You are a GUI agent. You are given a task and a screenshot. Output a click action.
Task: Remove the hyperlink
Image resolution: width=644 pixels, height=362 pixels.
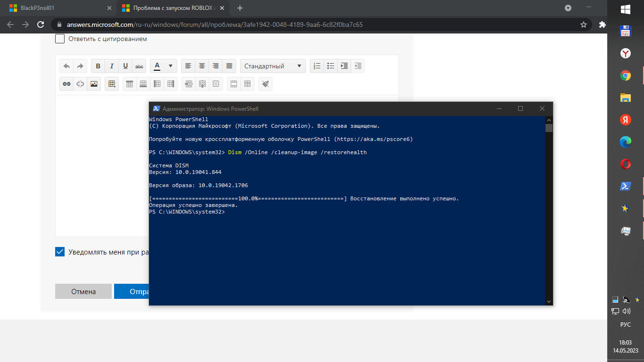(80, 84)
